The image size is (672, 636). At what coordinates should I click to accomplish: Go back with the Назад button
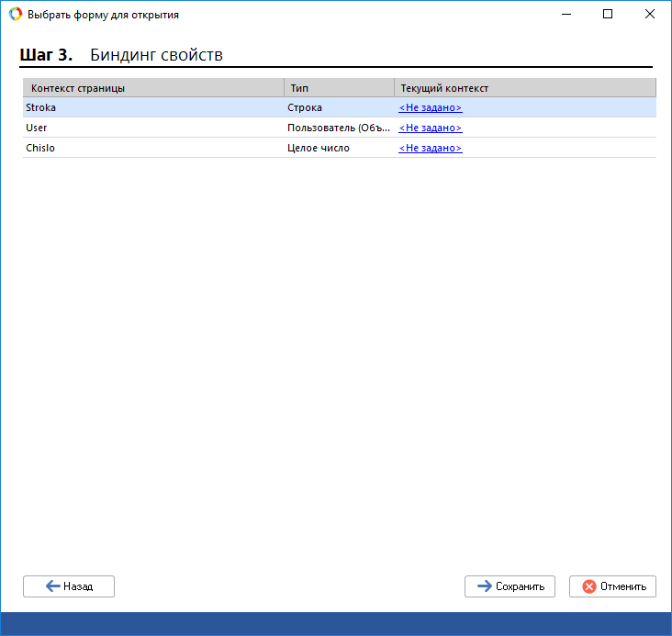pos(69,586)
